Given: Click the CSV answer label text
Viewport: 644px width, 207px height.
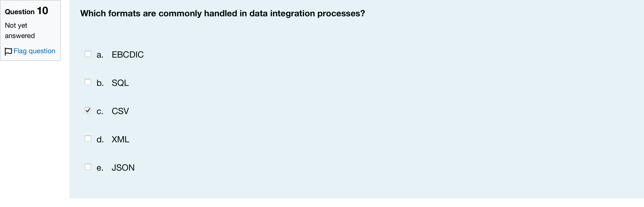Looking at the screenshot, I should click(x=120, y=111).
